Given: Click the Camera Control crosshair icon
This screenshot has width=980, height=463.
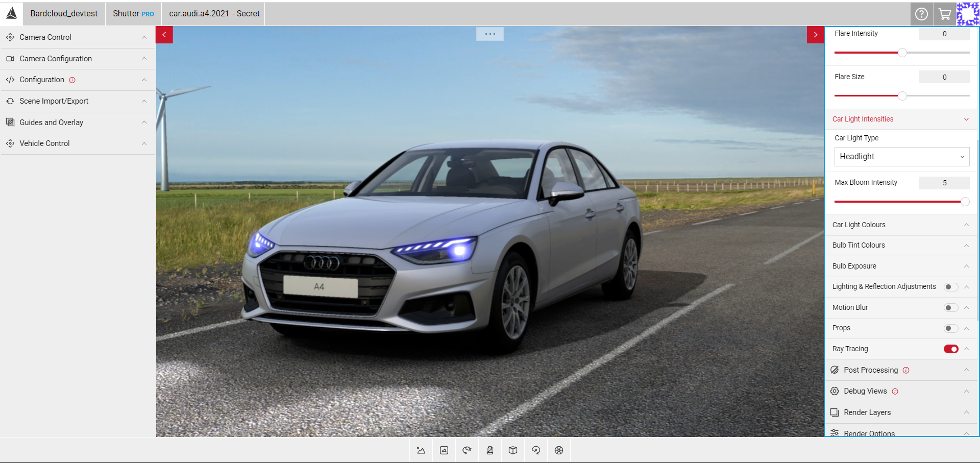Looking at the screenshot, I should (x=10, y=37).
